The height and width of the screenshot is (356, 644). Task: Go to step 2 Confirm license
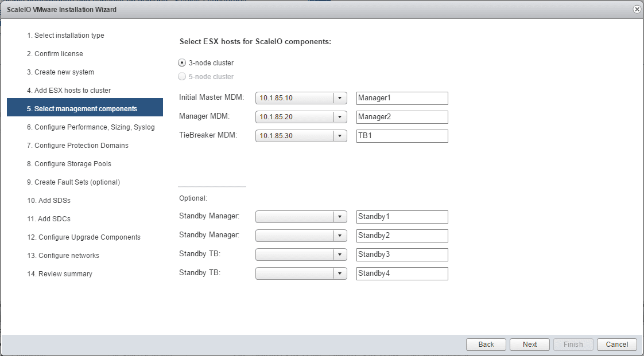coord(55,54)
